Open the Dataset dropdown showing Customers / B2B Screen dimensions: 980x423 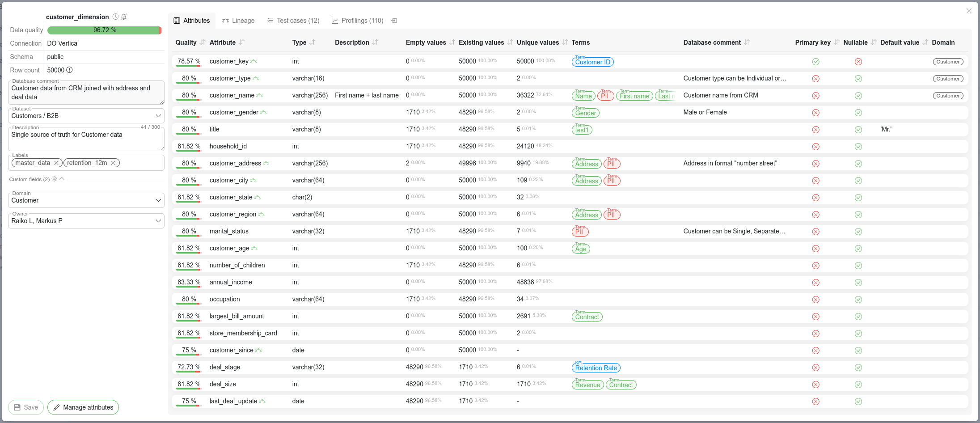pyautogui.click(x=86, y=116)
